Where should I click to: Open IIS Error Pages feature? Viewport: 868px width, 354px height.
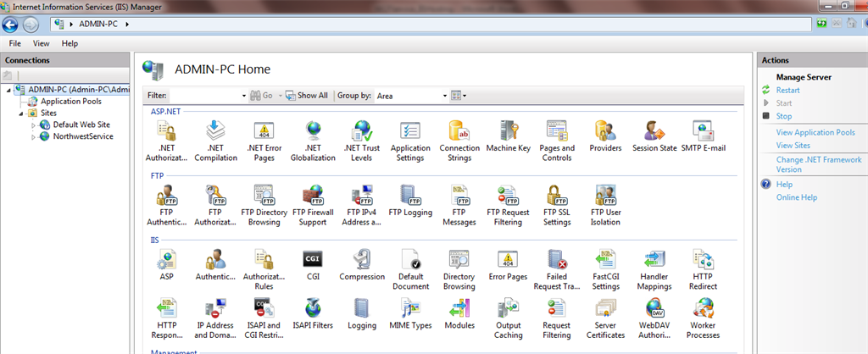pyautogui.click(x=509, y=265)
